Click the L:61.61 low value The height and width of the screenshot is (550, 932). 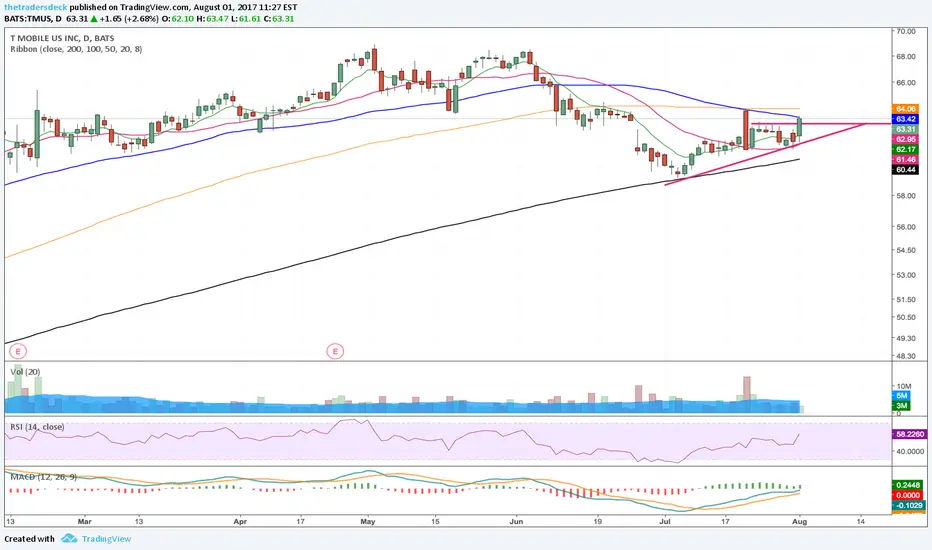pos(246,18)
